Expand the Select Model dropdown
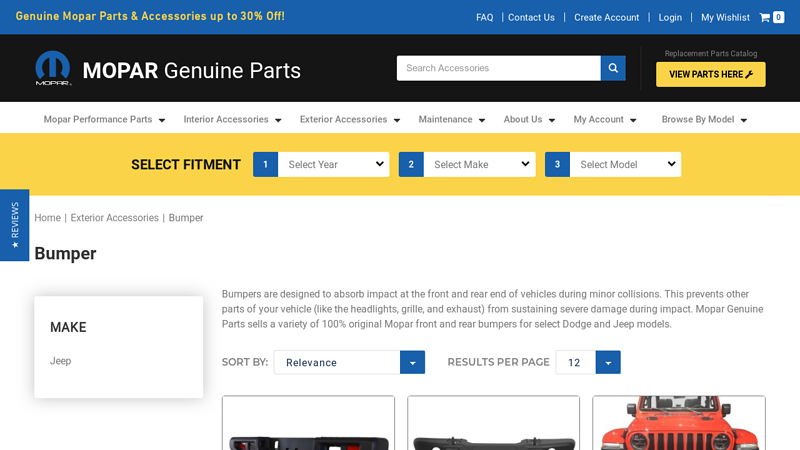This screenshot has width=800, height=450. coord(625,164)
